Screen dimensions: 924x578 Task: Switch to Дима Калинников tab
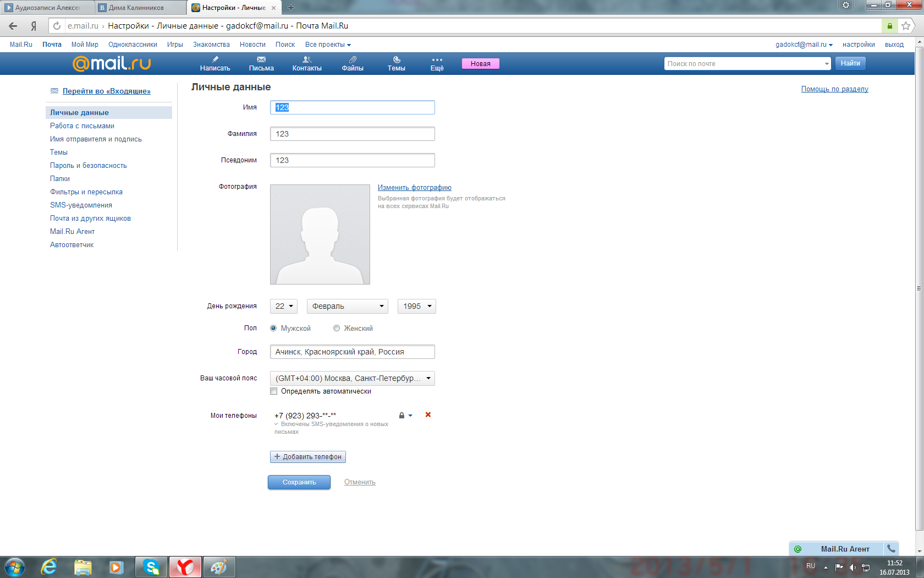141,8
